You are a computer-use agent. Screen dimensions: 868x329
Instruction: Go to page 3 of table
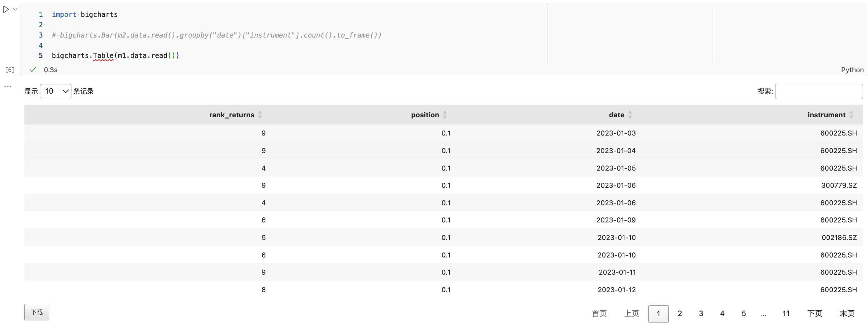(701, 314)
